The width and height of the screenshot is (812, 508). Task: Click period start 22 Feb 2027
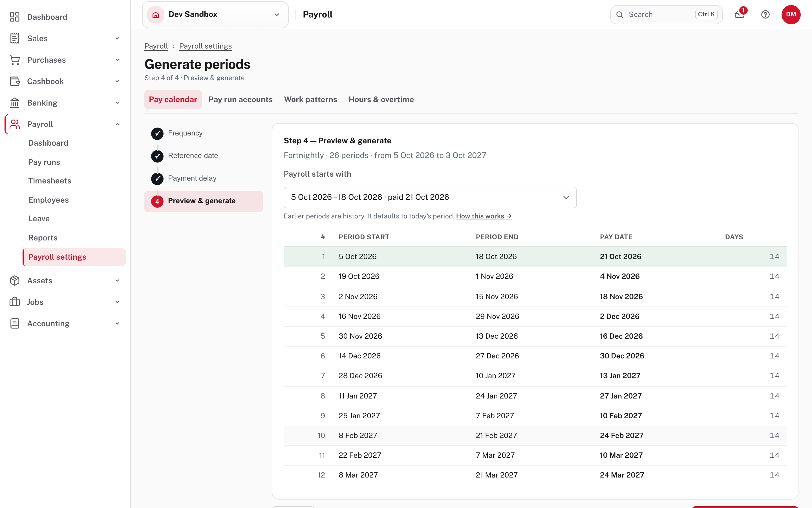pyautogui.click(x=360, y=455)
